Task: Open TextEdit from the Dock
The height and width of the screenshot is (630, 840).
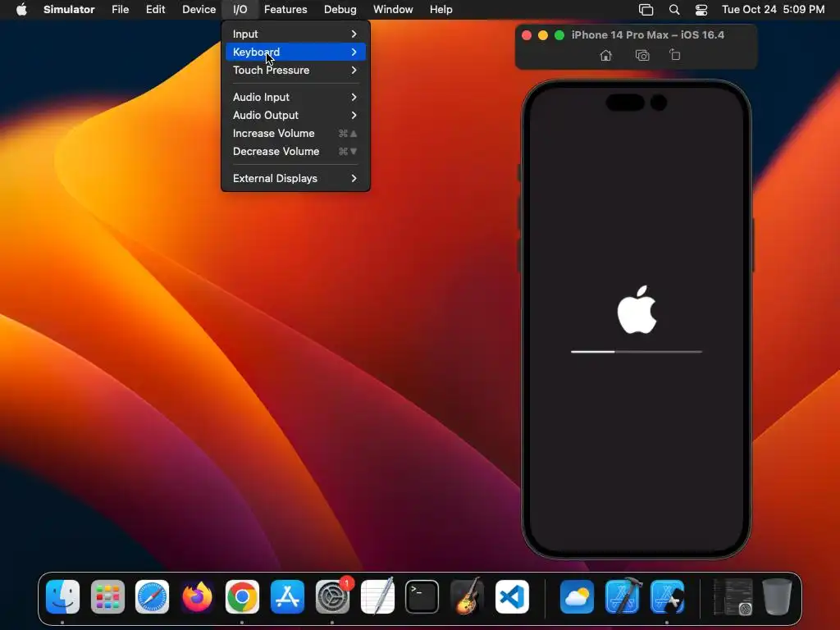Action: [377, 596]
